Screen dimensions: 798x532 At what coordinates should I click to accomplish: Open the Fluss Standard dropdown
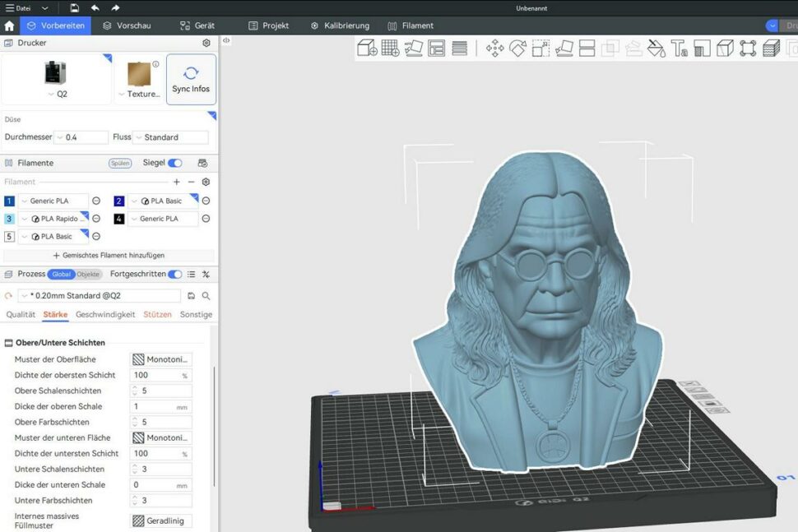coord(170,137)
